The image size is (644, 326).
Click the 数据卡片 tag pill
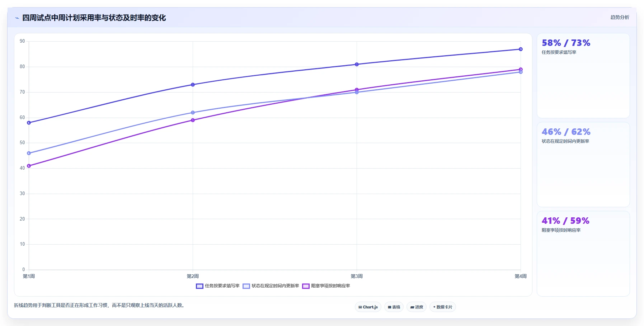point(443,307)
